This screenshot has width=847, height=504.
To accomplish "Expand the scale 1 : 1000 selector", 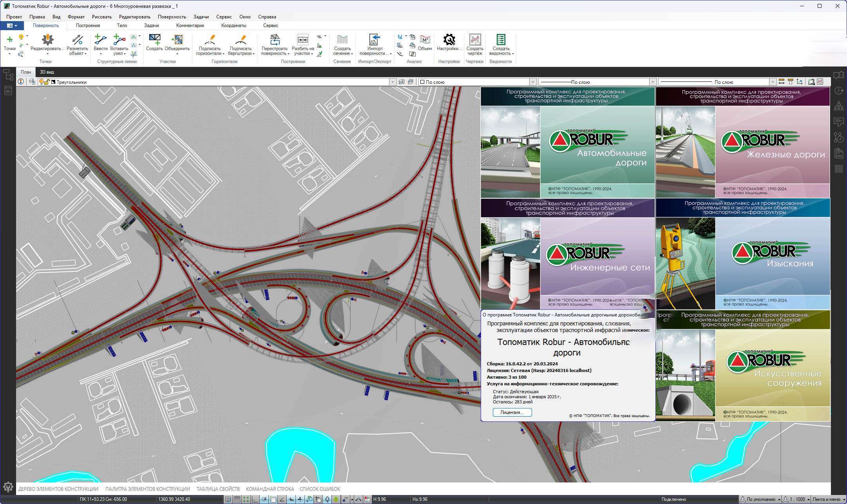I will click(x=808, y=499).
